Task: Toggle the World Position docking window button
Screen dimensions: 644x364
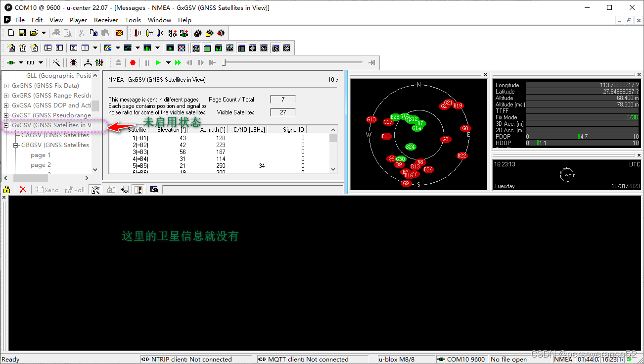Action: pyautogui.click(x=230, y=48)
